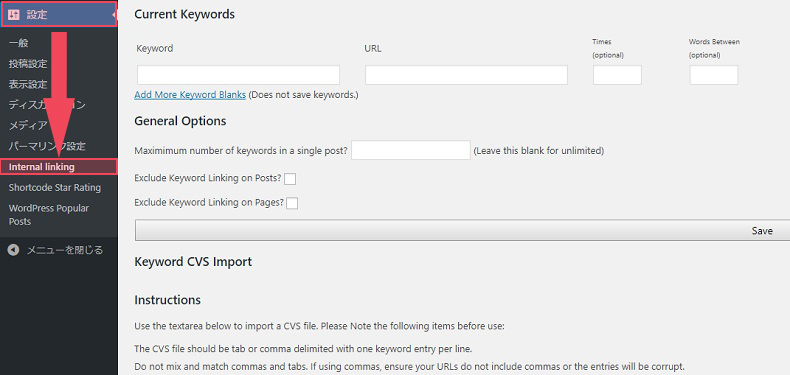Viewport: 790px width, 375px height.
Task: Open Internal linking settings
Action: (x=59, y=167)
